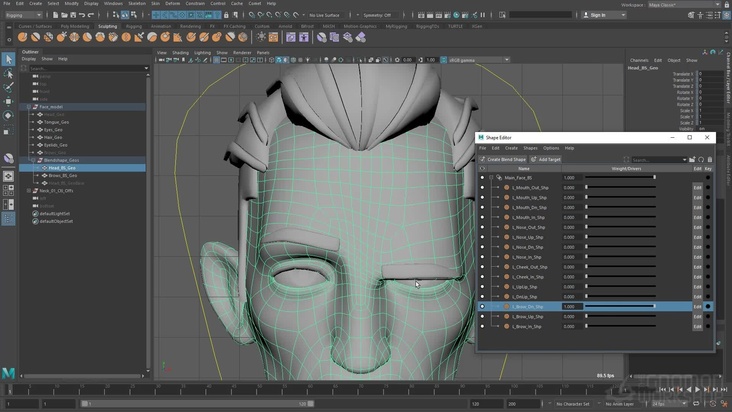
Task: Click the Add Target button
Action: [x=545, y=160]
